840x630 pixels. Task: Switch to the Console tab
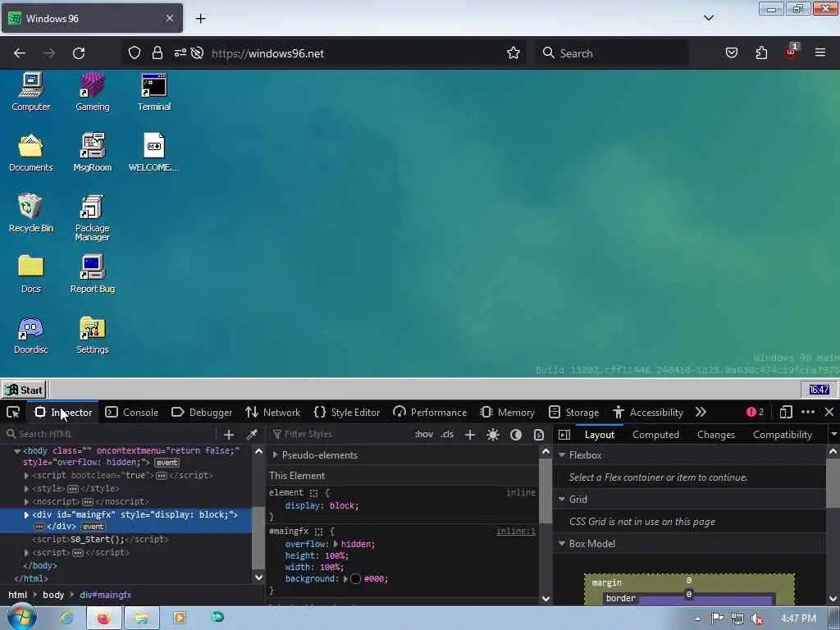tap(132, 412)
